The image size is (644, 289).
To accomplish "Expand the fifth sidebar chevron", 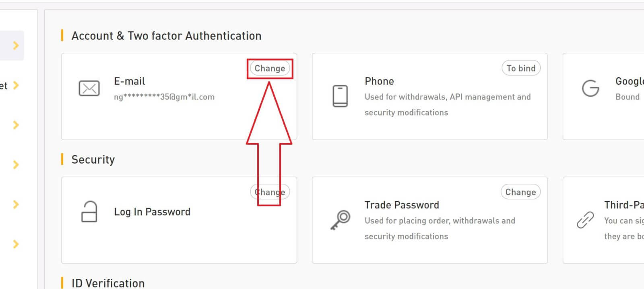I will point(16,204).
